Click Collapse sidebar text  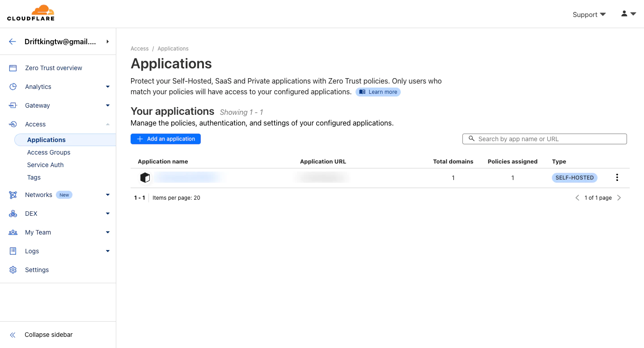pos(49,335)
